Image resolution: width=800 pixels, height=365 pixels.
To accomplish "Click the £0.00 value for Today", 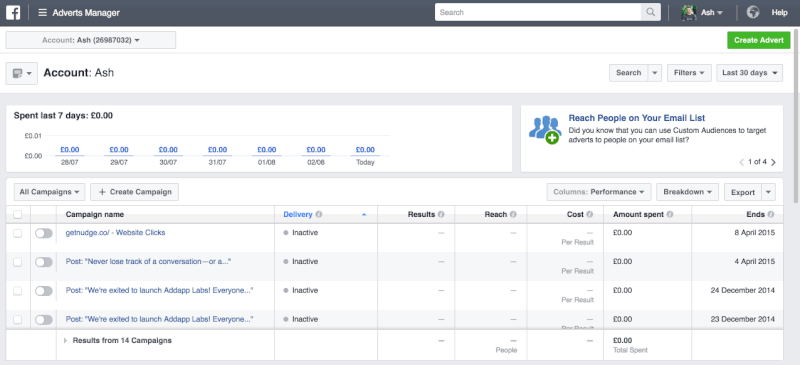I will tap(365, 150).
